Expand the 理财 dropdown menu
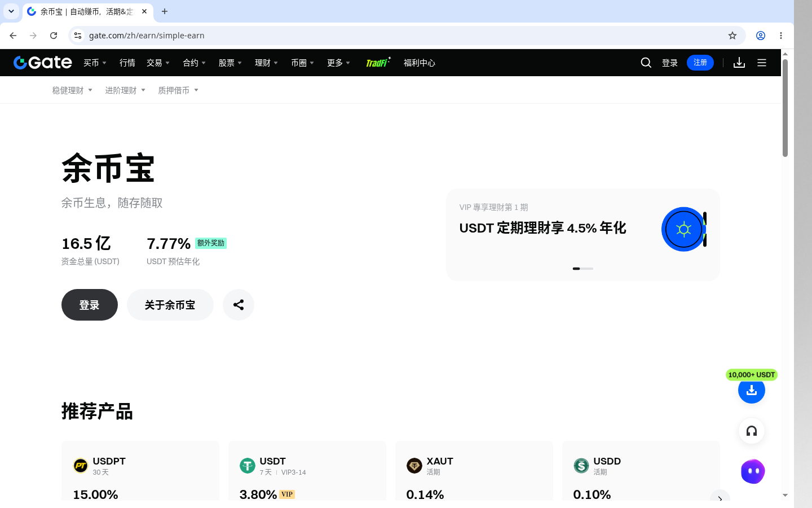This screenshot has width=812, height=508. point(266,63)
